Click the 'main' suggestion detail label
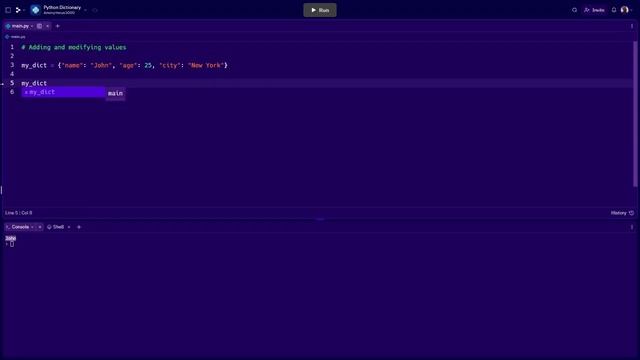This screenshot has height=360, width=640. (116, 93)
